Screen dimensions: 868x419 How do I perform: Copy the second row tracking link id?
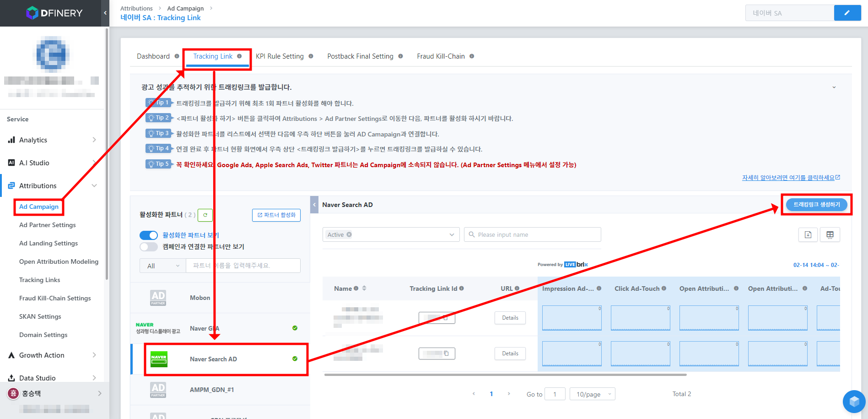pos(446,354)
